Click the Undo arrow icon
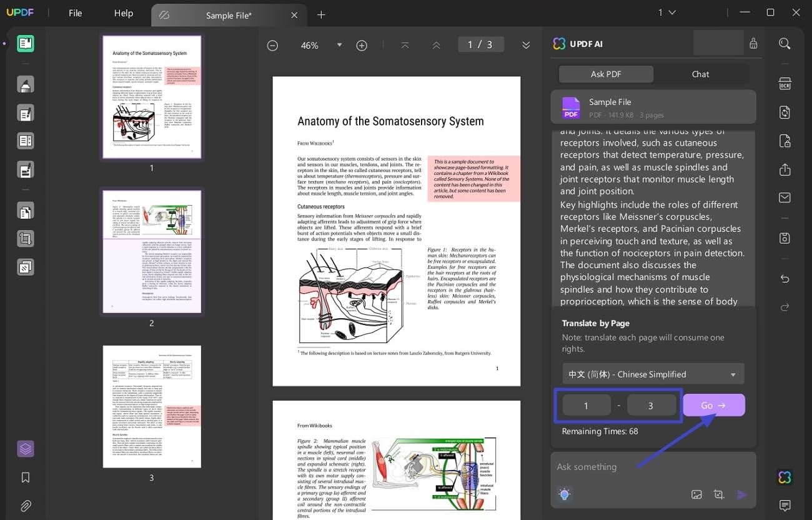This screenshot has height=520, width=812. point(785,279)
